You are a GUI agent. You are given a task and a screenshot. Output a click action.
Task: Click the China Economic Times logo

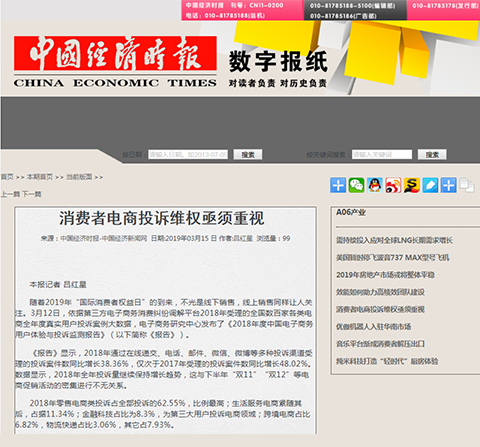115,62
